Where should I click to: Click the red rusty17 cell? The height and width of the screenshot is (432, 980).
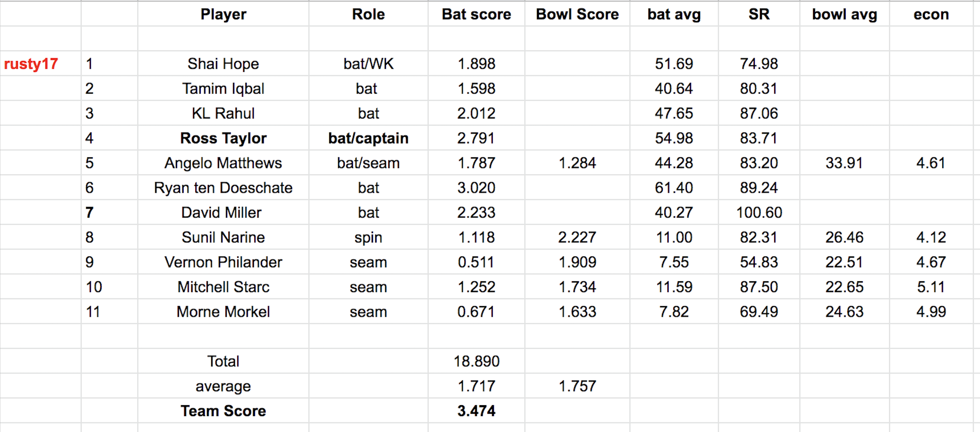[x=31, y=64]
